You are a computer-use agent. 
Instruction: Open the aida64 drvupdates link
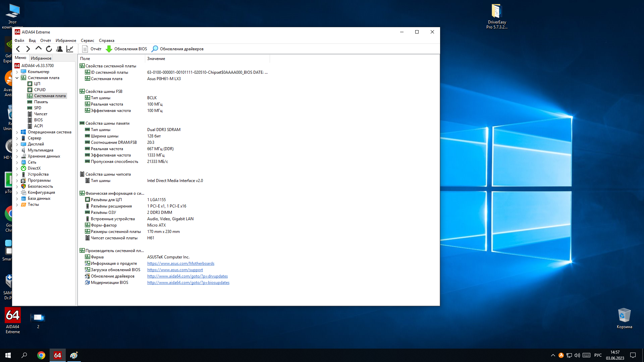point(187,276)
